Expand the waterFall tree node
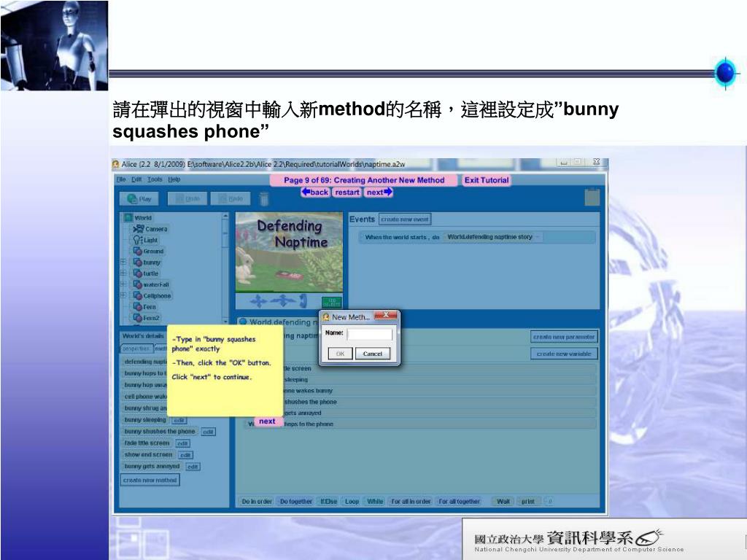Viewport: 747px width, 560px height. click(123, 284)
